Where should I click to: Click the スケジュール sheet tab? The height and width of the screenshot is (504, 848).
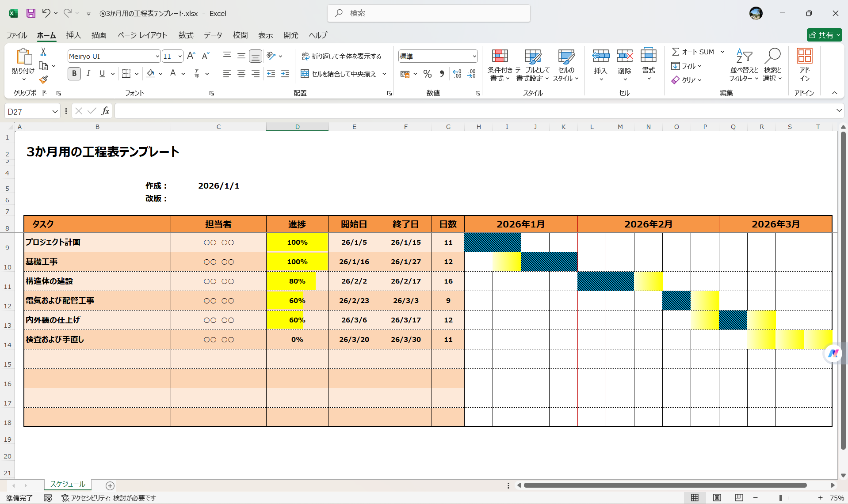coord(67,484)
